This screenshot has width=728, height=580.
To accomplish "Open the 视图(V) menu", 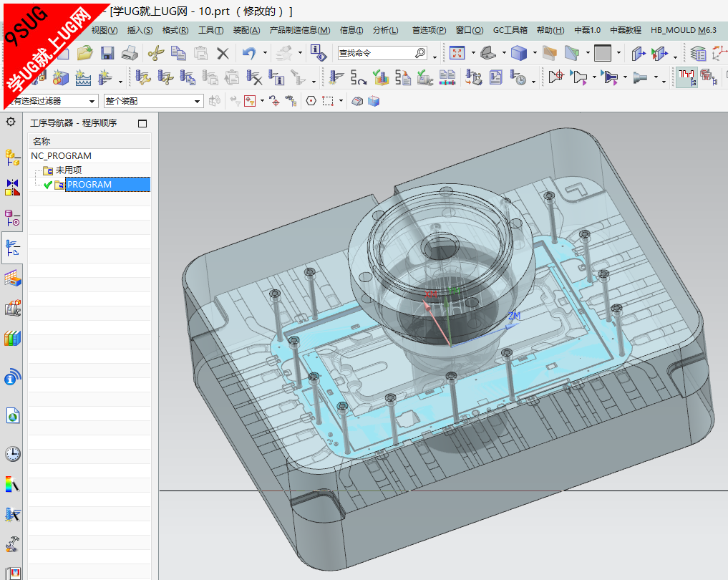I will pyautogui.click(x=104, y=30).
